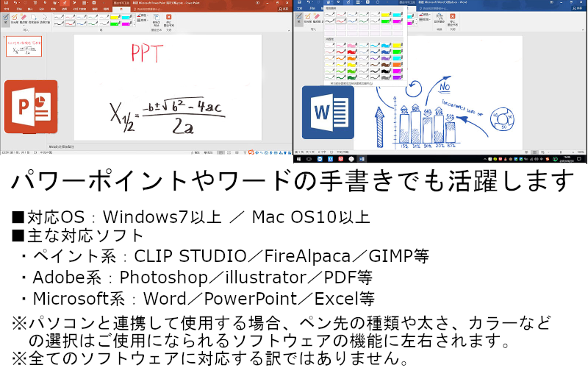This screenshot has height=368, width=588.
Task: Open the File tab in Word
Action: coord(299,9)
